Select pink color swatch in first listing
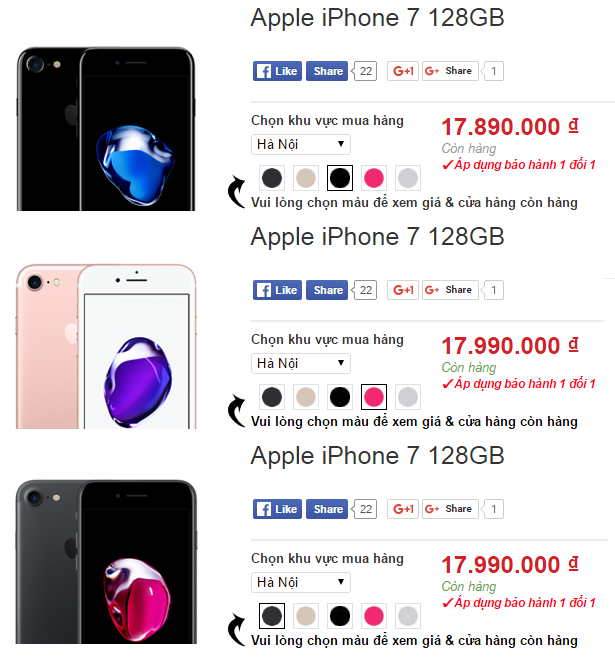 tap(374, 178)
